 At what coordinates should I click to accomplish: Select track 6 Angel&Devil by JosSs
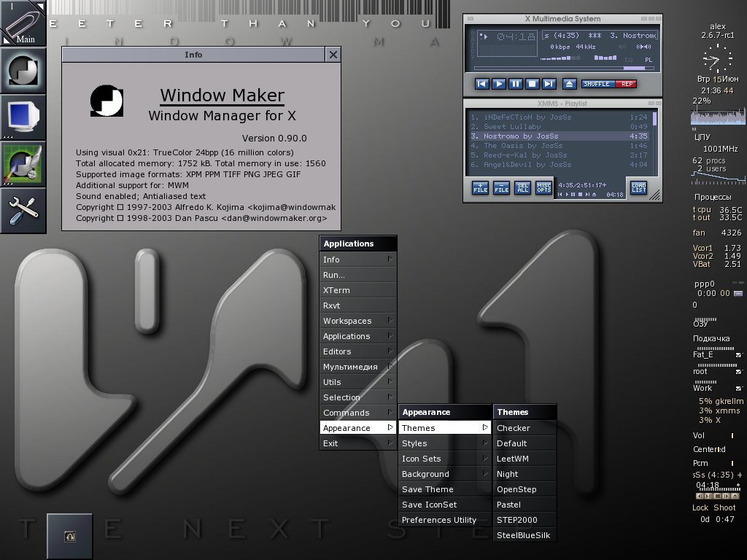pos(558,164)
